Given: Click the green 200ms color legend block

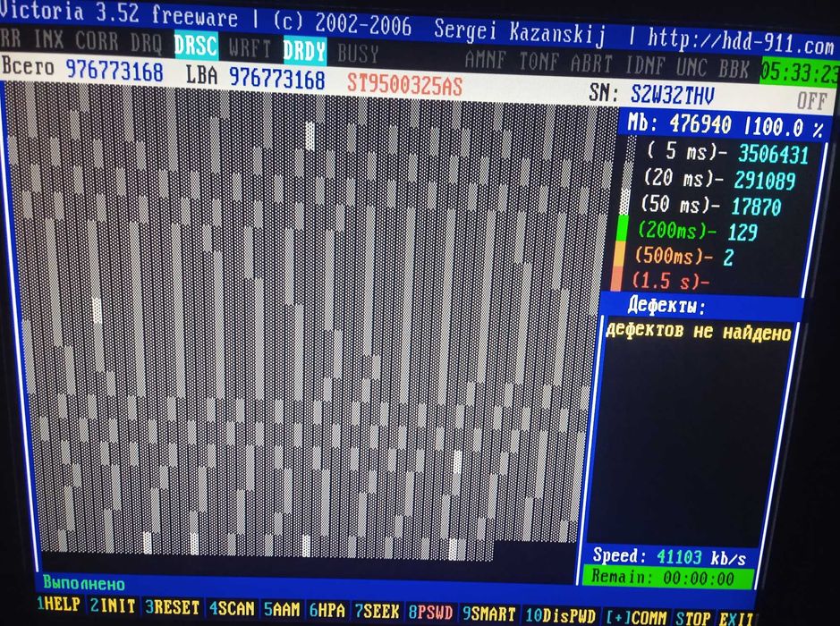Looking at the screenshot, I should pyautogui.click(x=620, y=227).
